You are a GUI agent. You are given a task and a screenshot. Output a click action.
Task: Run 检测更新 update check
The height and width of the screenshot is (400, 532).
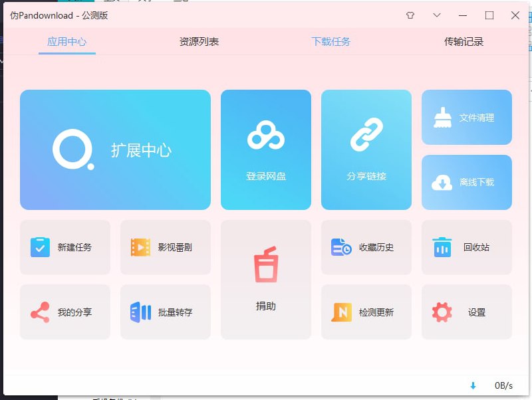pyautogui.click(x=366, y=312)
